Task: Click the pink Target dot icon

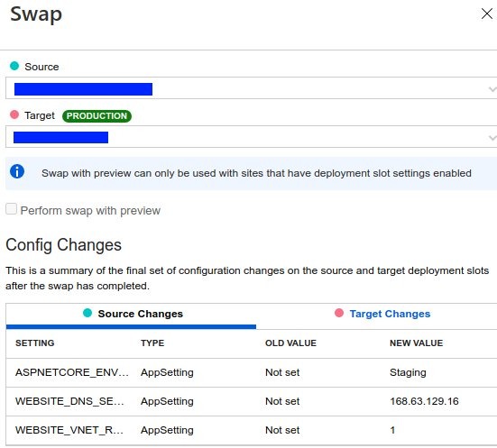Action: (14, 114)
